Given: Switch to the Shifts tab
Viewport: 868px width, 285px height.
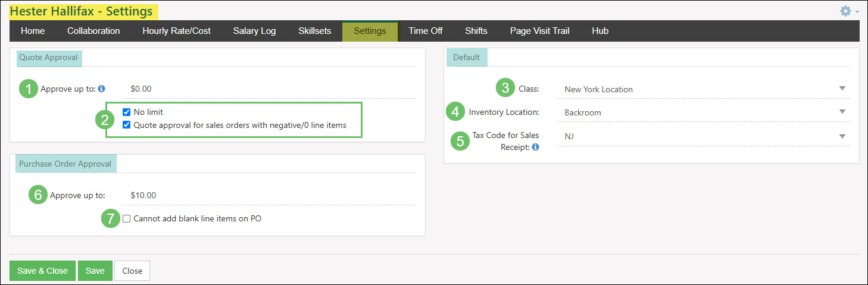Looking at the screenshot, I should pyautogui.click(x=476, y=31).
